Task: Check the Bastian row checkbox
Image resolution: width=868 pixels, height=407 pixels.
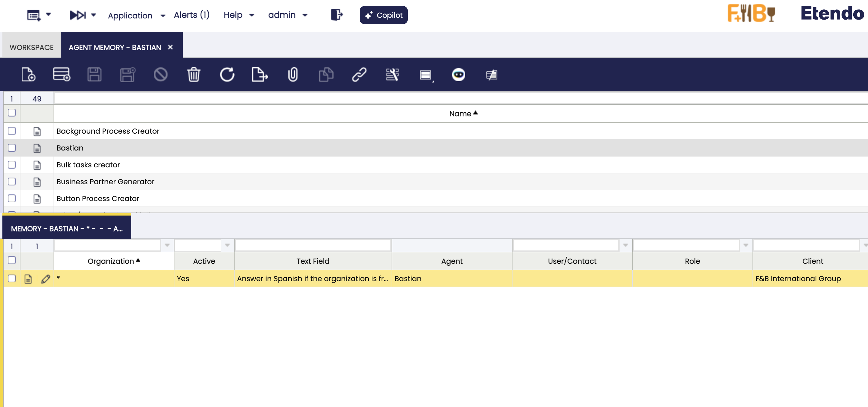Action: click(12, 148)
